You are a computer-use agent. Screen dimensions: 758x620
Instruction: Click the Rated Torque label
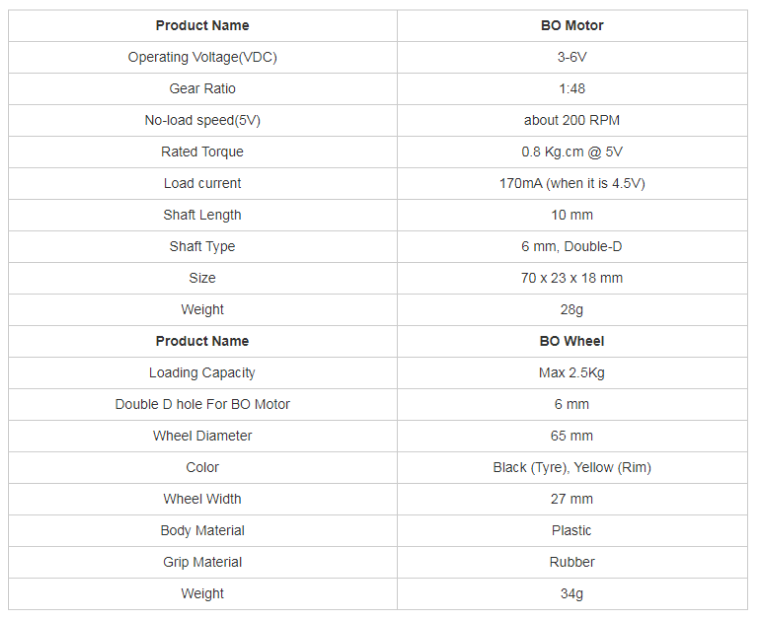(202, 152)
